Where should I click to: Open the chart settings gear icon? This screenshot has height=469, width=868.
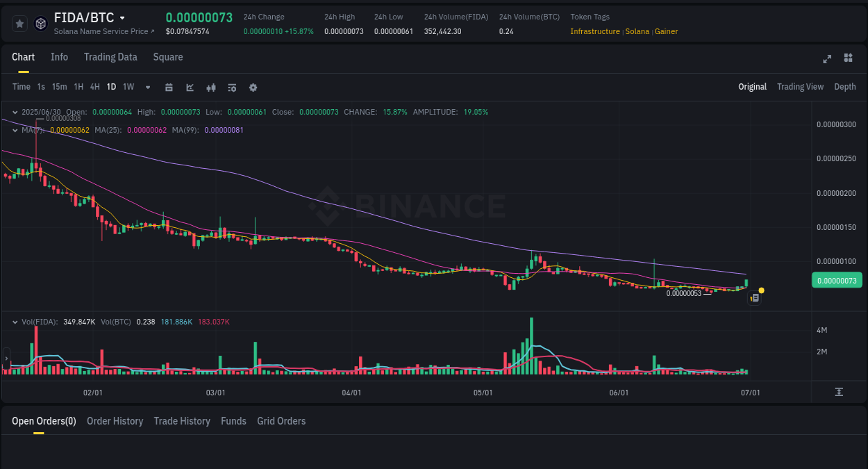click(x=253, y=87)
